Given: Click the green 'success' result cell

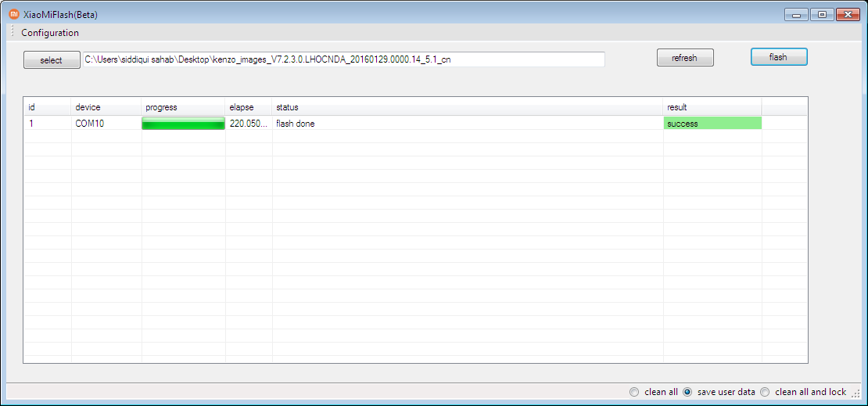Looking at the screenshot, I should [x=712, y=124].
